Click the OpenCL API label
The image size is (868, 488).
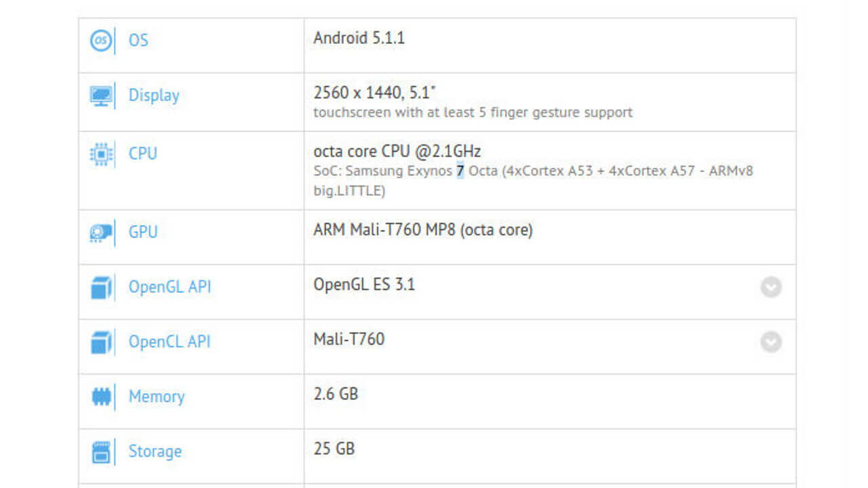tap(170, 342)
